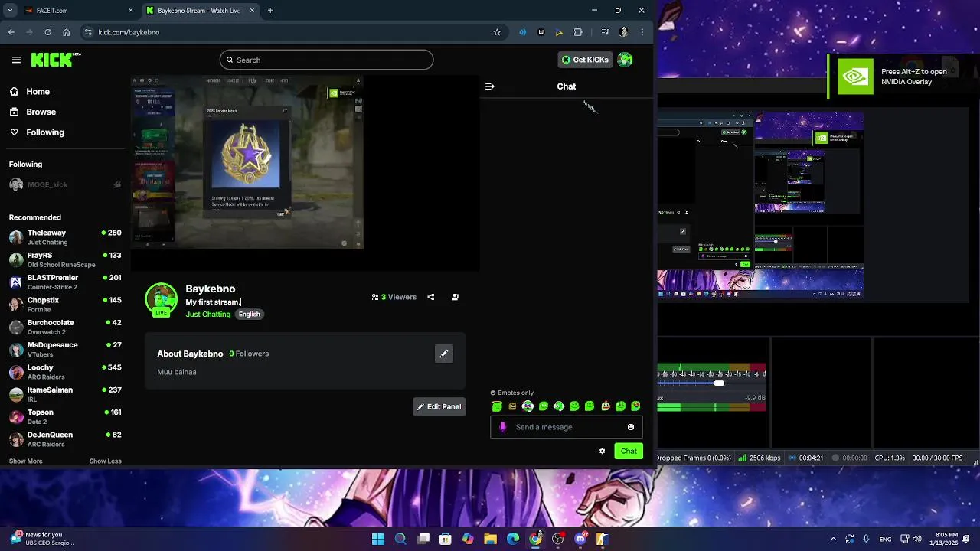Open the Loochy recommended channel
Screen dimensions: 980x551
(x=65, y=372)
